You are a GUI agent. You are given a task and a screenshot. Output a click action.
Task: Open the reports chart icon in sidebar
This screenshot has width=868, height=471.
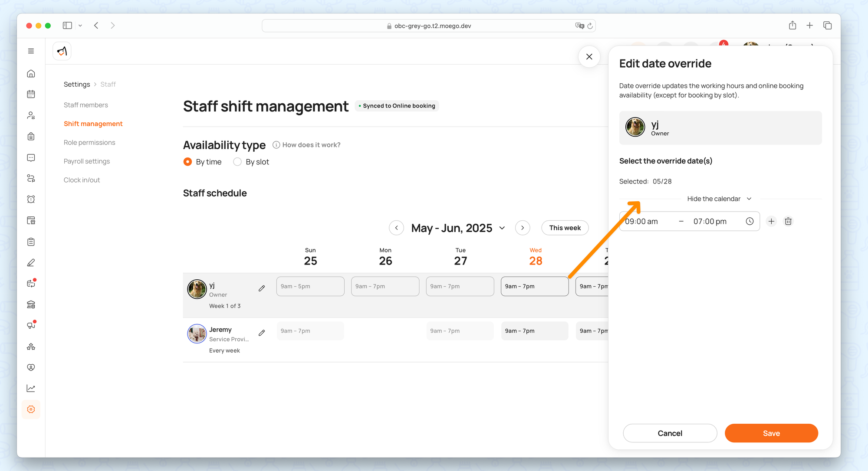click(x=31, y=388)
